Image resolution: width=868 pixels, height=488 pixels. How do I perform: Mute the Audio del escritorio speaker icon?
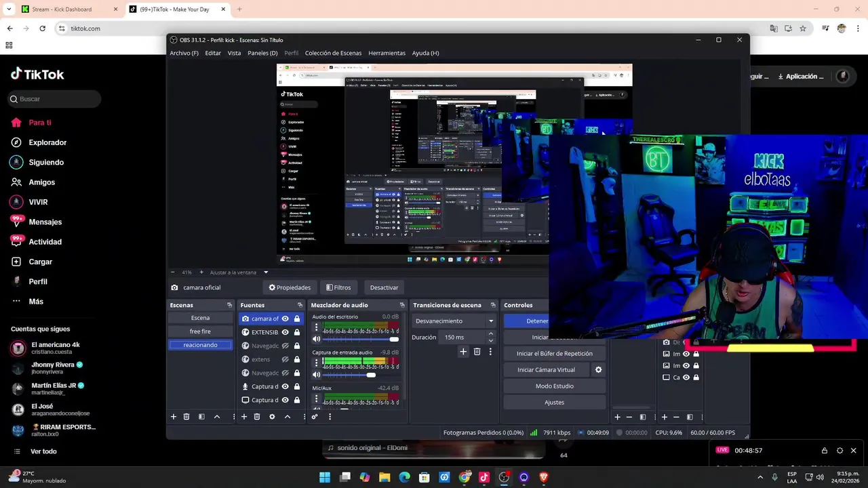(x=316, y=339)
